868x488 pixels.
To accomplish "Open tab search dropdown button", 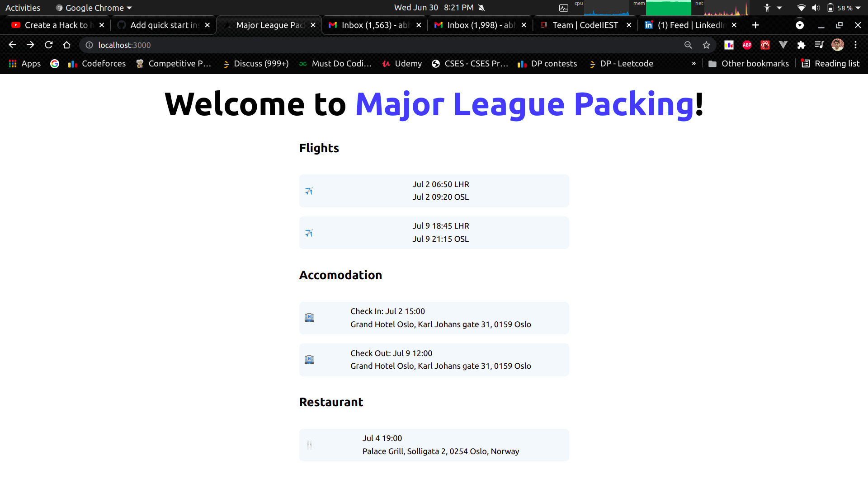I will point(800,25).
